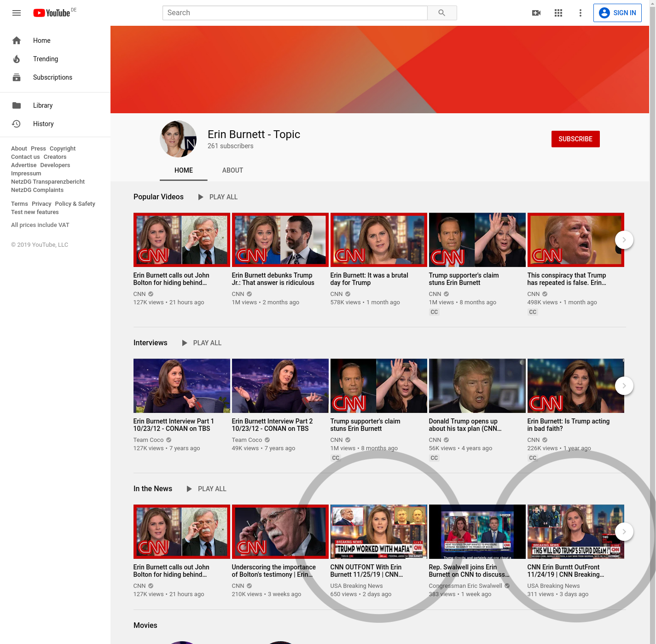The image size is (656, 644).
Task: Click the red SUBSCRIBE button
Action: point(575,139)
